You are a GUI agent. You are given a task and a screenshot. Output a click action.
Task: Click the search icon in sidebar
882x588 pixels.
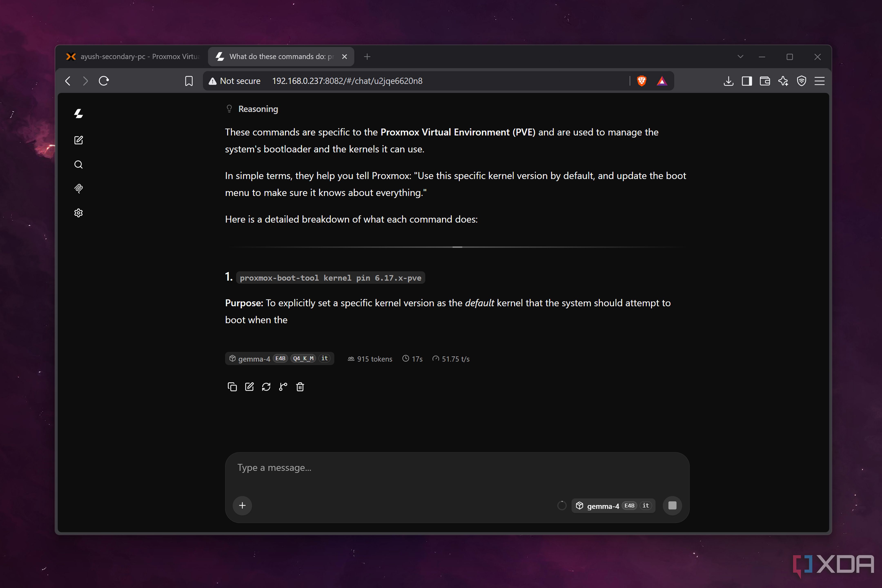[x=78, y=165]
